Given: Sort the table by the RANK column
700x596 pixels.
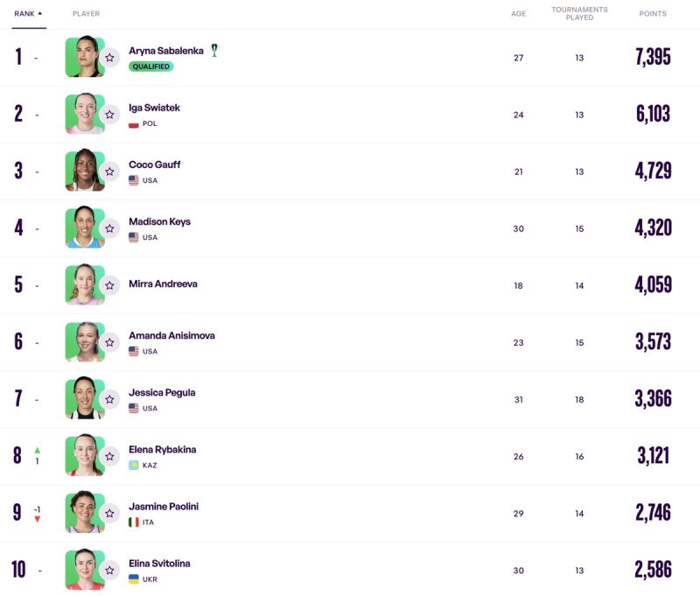Looking at the screenshot, I should point(24,14).
